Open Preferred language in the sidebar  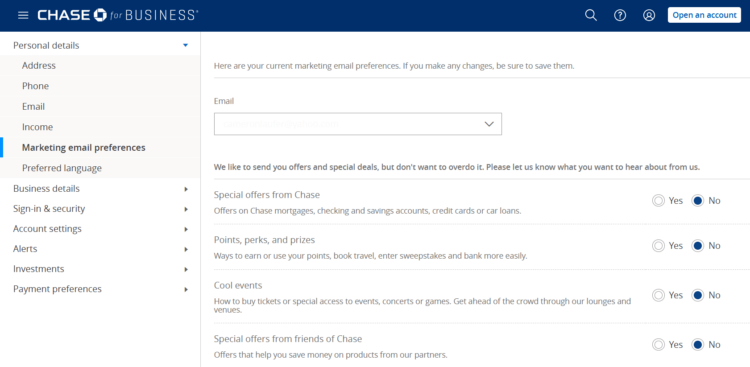click(x=62, y=168)
